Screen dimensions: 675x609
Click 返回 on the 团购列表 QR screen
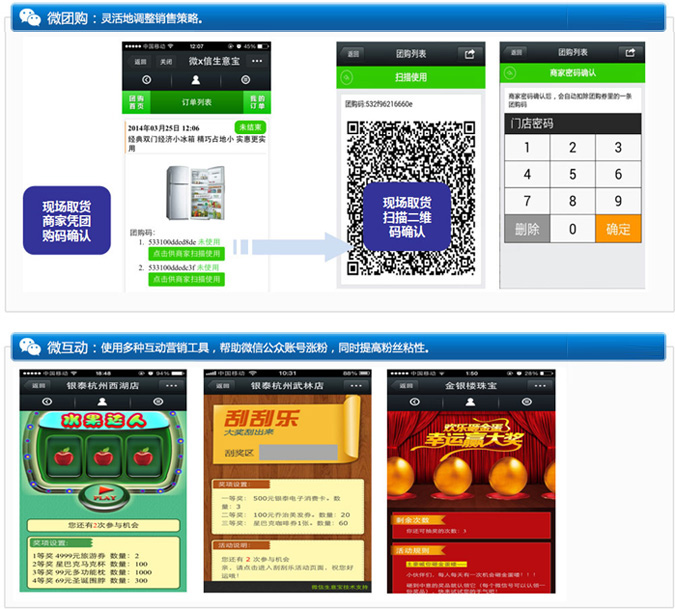click(353, 53)
